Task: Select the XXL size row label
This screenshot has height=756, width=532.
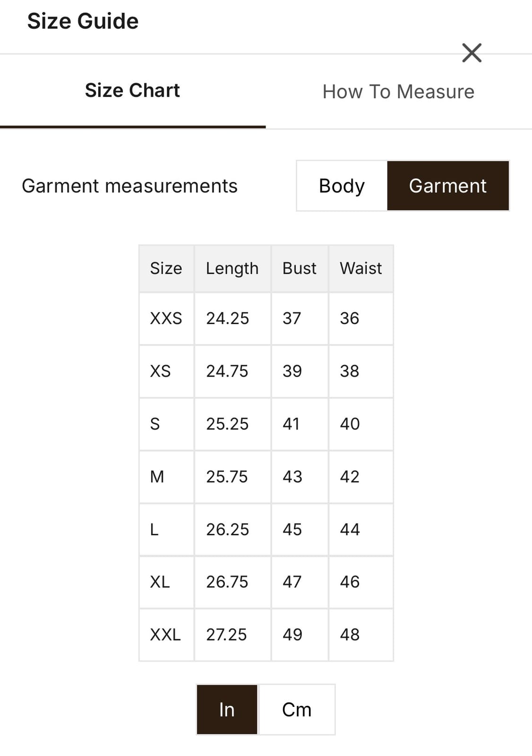Action: [x=165, y=635]
